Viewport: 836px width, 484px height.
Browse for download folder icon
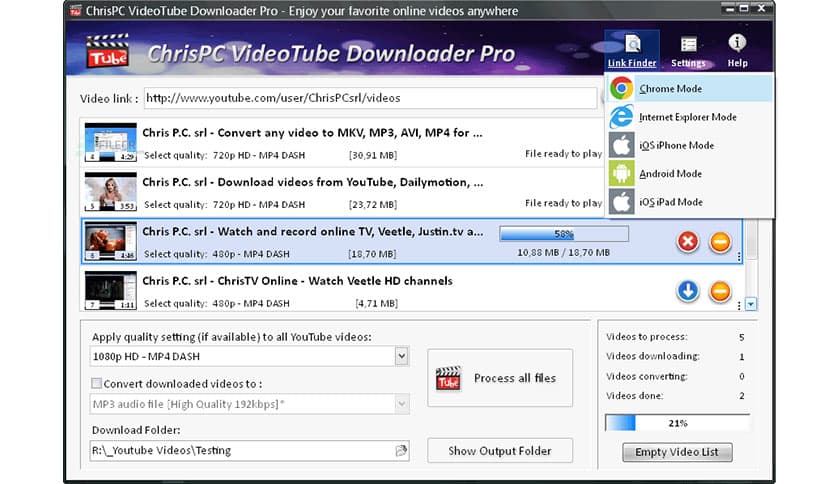[401, 451]
